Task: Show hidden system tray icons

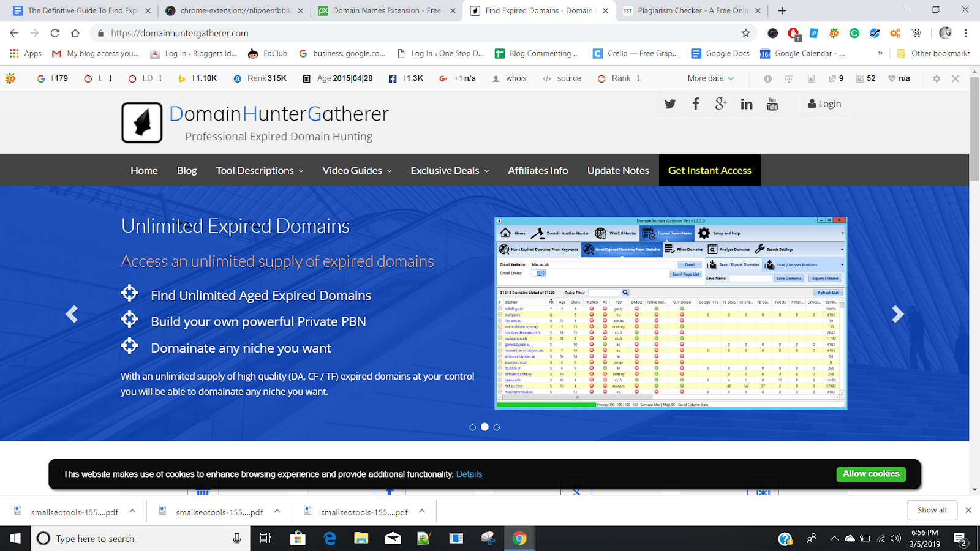Action: coord(834,538)
